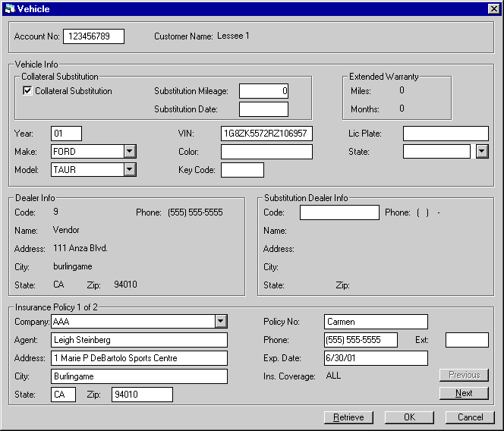Click dealer city value burlingame
Viewport: 504px width, 431px height.
[73, 266]
